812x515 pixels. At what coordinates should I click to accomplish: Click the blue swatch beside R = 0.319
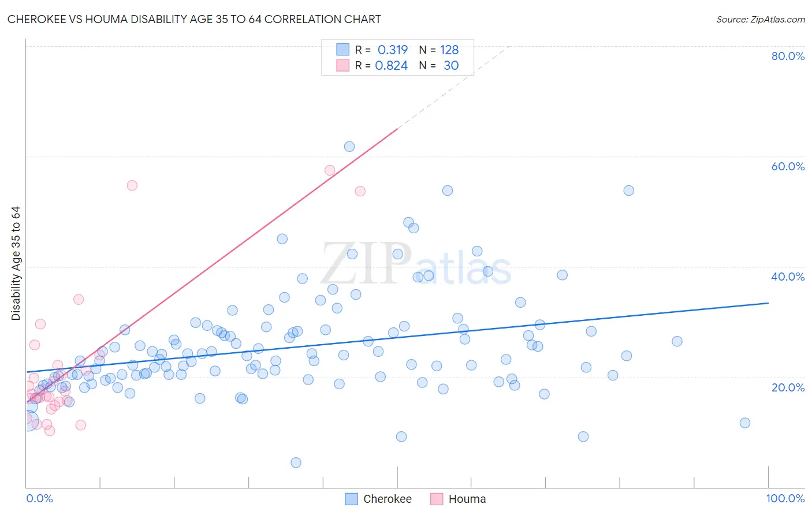[x=343, y=50]
